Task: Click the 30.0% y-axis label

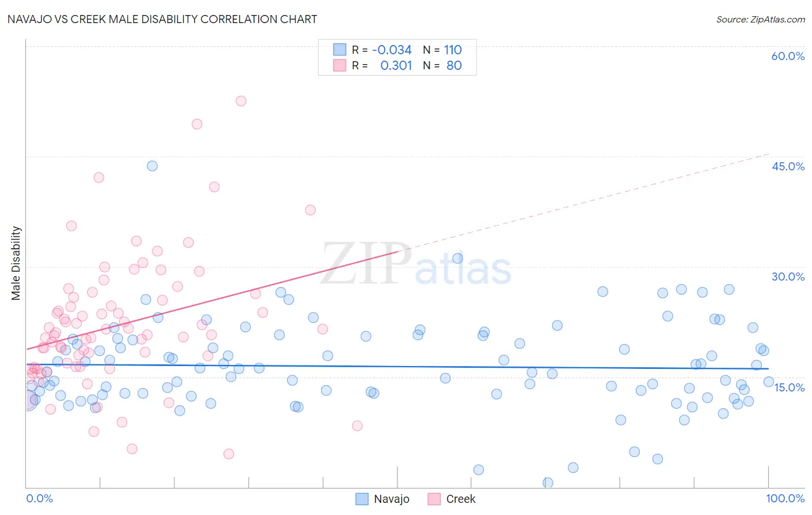Action: click(788, 277)
